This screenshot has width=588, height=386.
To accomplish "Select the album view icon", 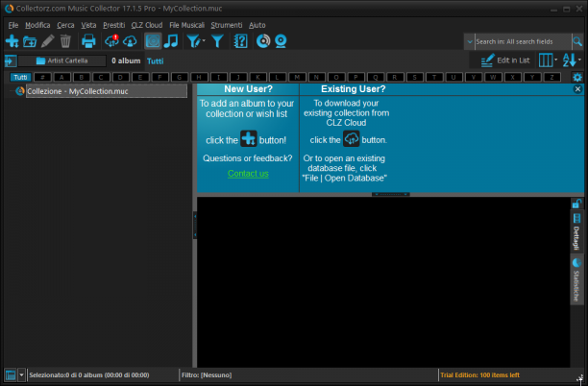I will tap(153, 41).
